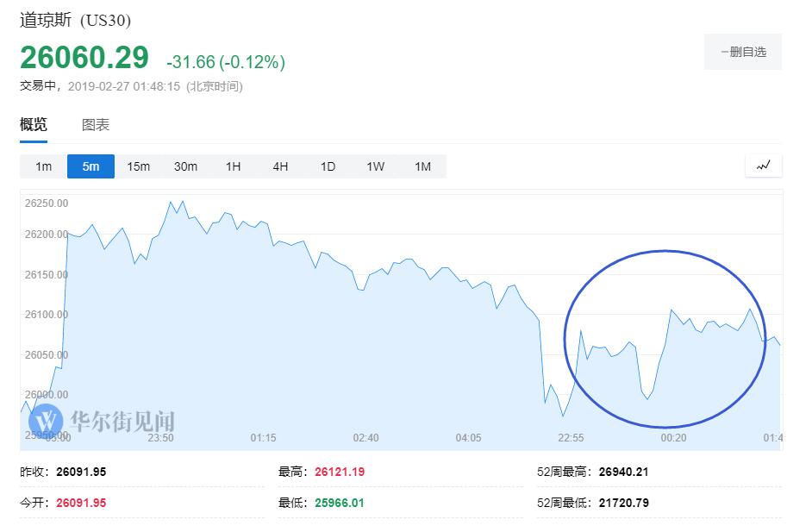Switch to the 1D daily chart
This screenshot has height=532, width=787.
(328, 166)
